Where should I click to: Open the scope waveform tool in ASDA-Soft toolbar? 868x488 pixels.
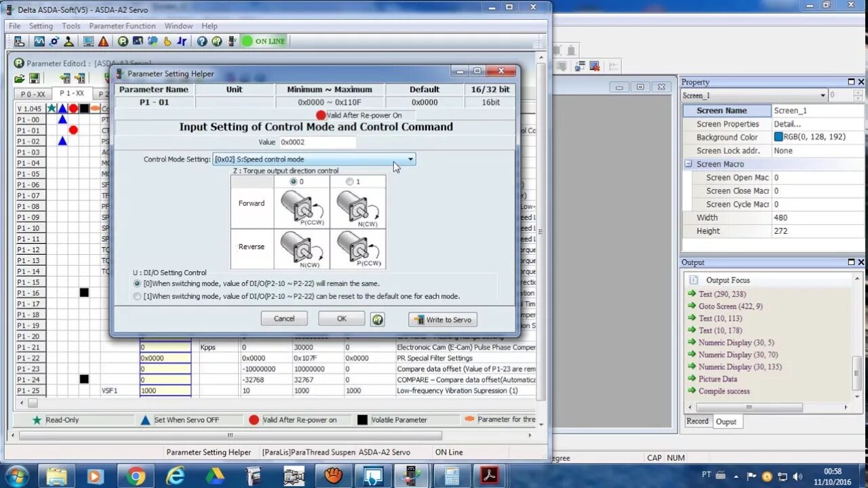[39, 41]
